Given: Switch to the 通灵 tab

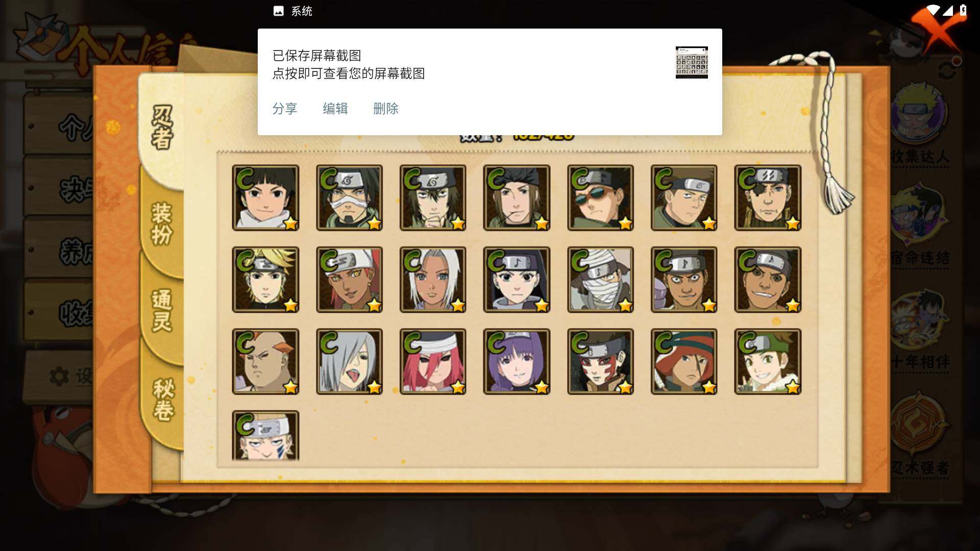Looking at the screenshot, I should [x=162, y=310].
